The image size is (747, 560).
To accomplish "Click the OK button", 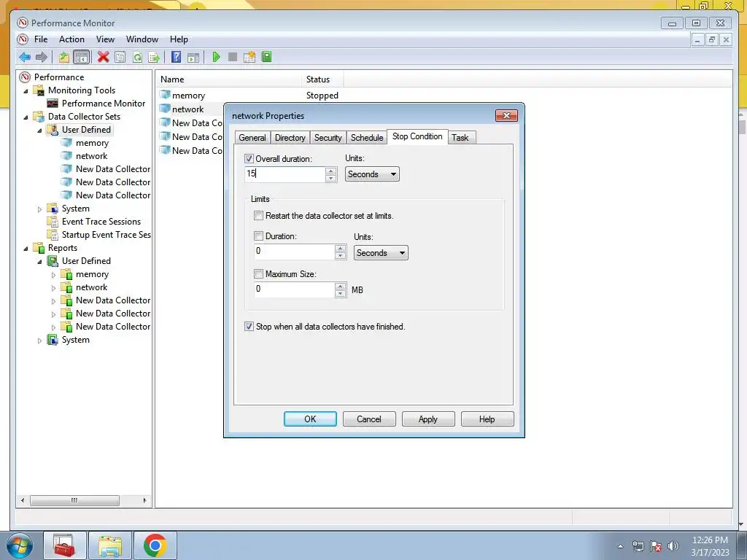I will pyautogui.click(x=310, y=419).
